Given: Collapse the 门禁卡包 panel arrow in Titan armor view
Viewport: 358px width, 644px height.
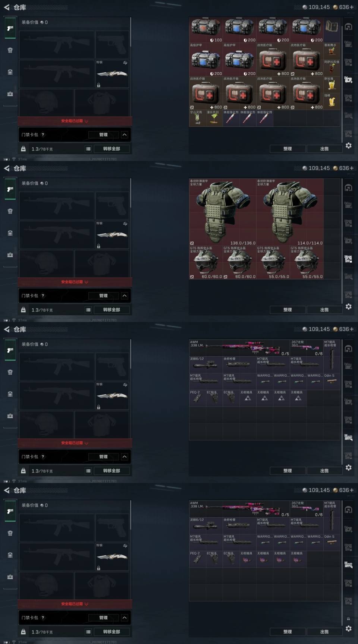Looking at the screenshot, I should [125, 296].
